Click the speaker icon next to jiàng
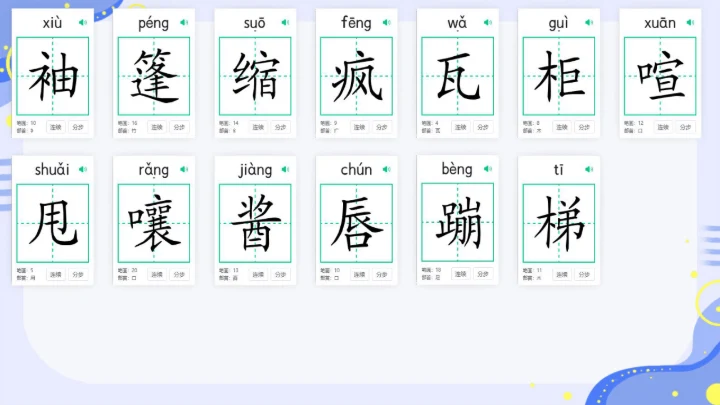The width and height of the screenshot is (720, 405). click(x=284, y=169)
